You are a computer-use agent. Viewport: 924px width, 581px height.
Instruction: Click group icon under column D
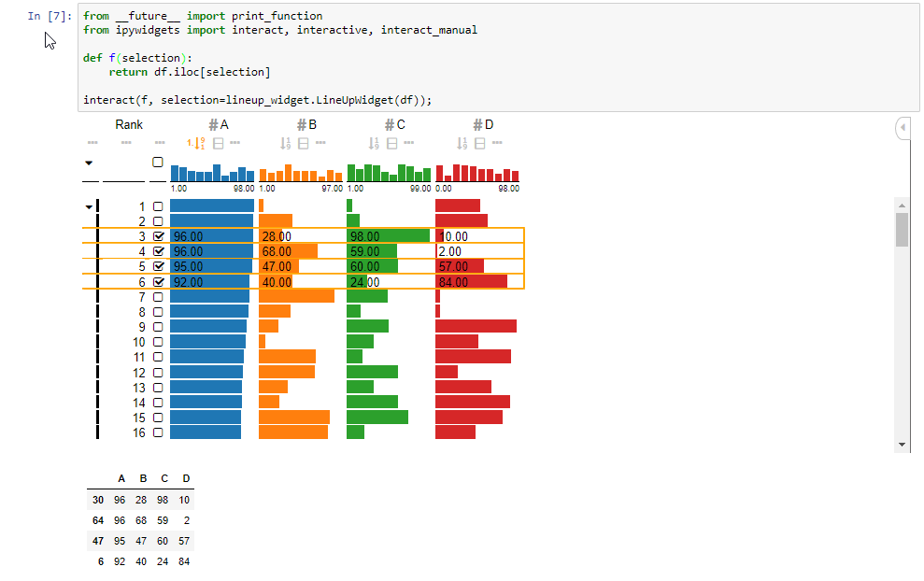point(480,143)
